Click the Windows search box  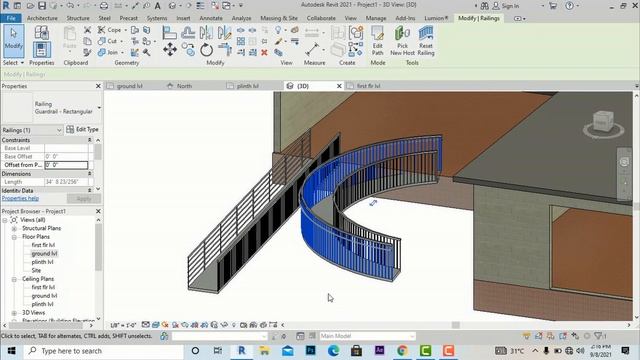104,351
